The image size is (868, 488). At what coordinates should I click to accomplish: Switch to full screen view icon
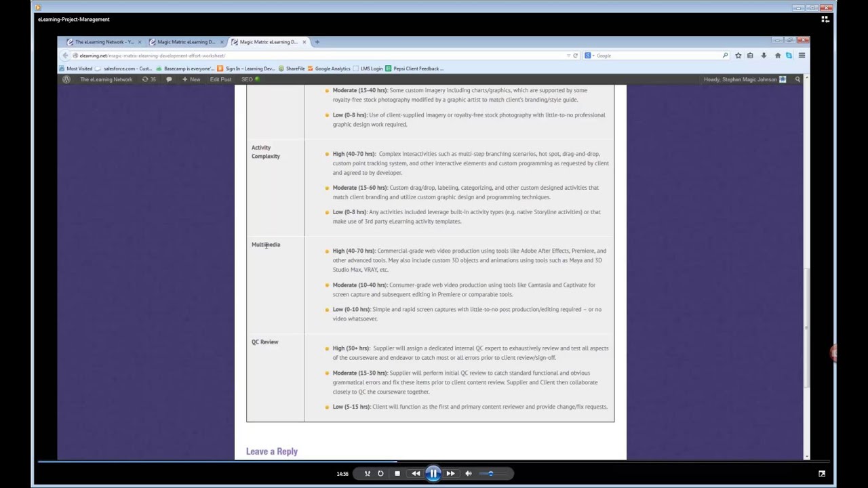(822, 474)
